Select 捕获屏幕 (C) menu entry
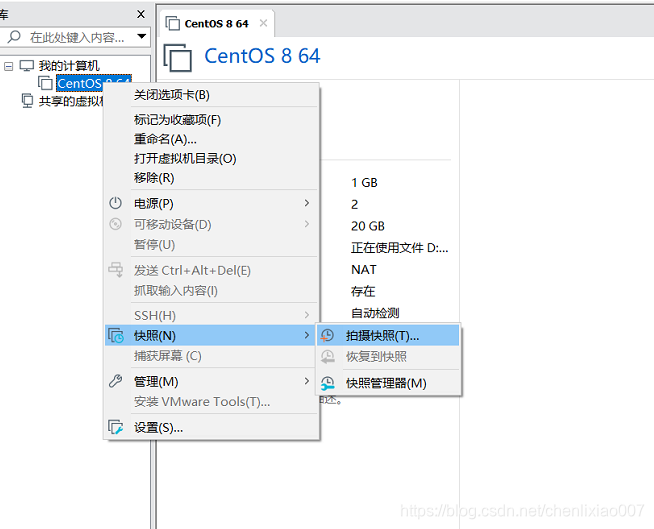The width and height of the screenshot is (654, 529). (x=211, y=356)
